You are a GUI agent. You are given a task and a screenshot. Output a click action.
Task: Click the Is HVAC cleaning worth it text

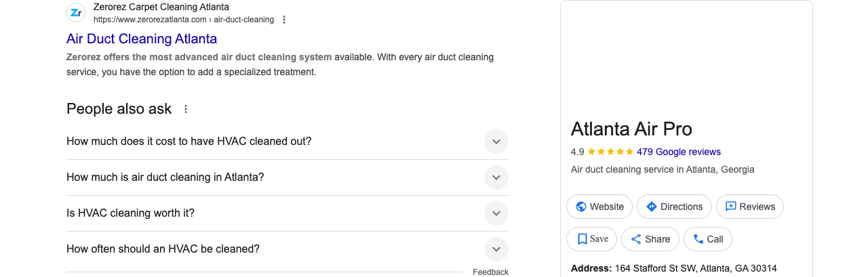coord(130,213)
